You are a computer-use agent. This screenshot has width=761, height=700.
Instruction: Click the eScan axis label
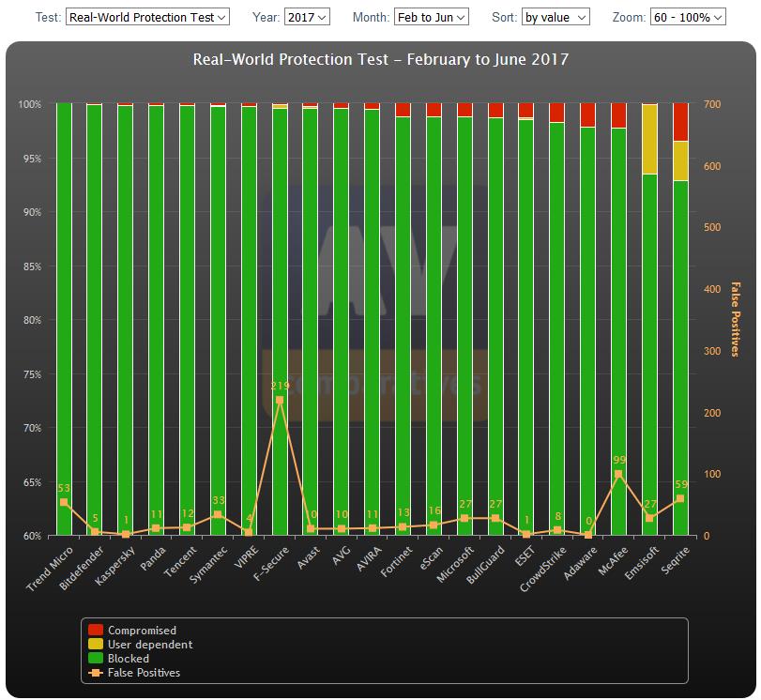(431, 558)
